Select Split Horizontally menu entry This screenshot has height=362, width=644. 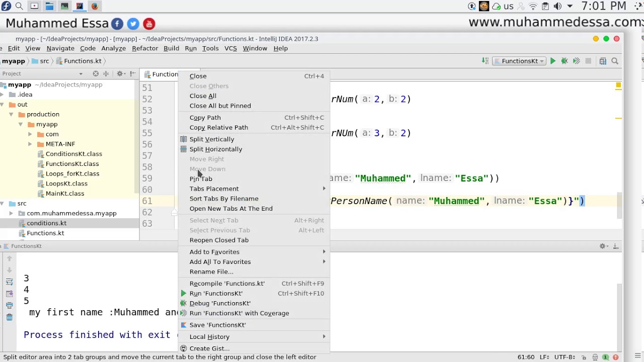click(254, 149)
